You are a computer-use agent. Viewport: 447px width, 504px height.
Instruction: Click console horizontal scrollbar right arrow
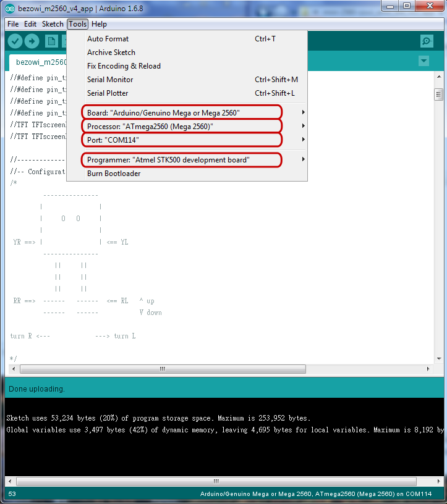coord(438,481)
